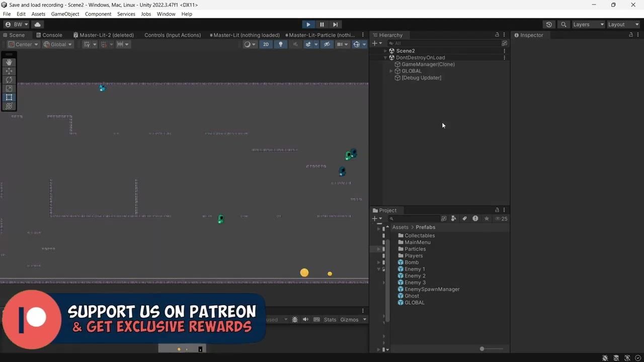
Task: Click the Hierarchy panel three-dot menu
Action: coord(504,35)
